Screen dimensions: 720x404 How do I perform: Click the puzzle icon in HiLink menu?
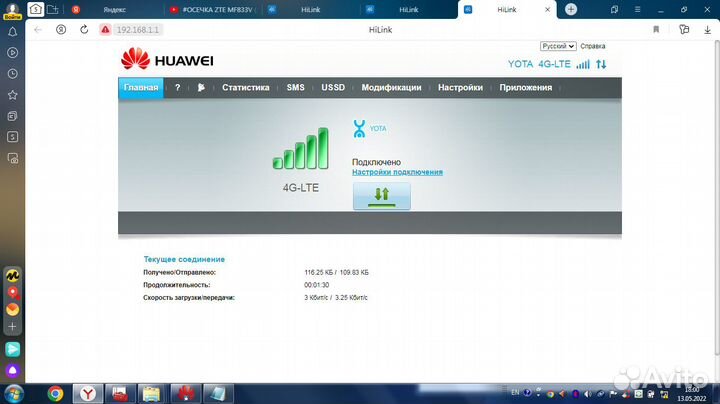[201, 88]
